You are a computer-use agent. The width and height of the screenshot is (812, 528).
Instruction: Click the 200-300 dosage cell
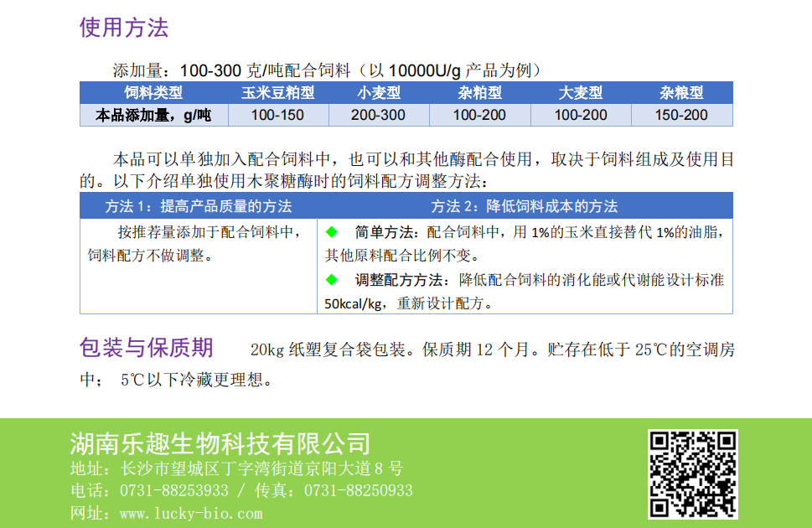[x=379, y=115]
